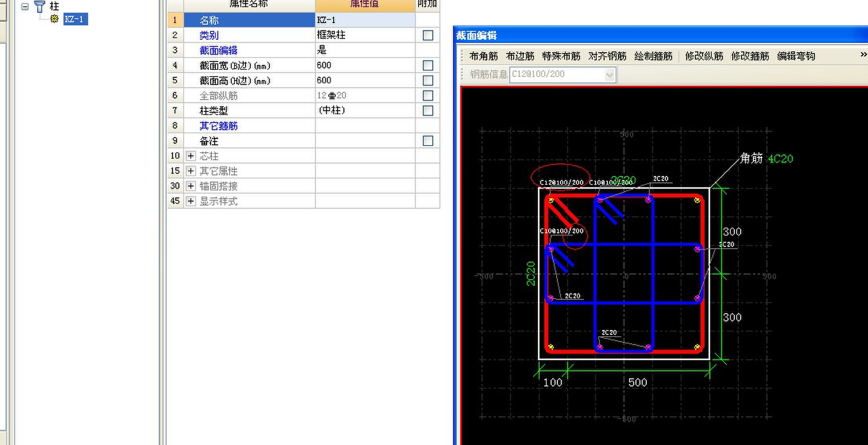Click the bottom-left yellow corner rebar
Screen dimensions: 868x445
click(551, 347)
